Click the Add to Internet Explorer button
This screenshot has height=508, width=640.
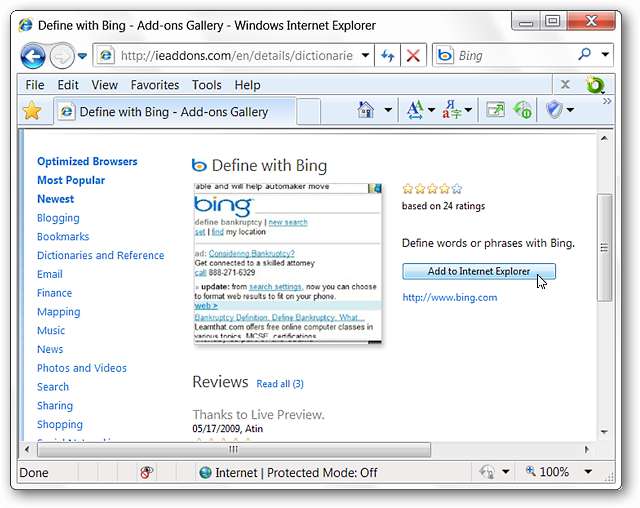(x=478, y=271)
